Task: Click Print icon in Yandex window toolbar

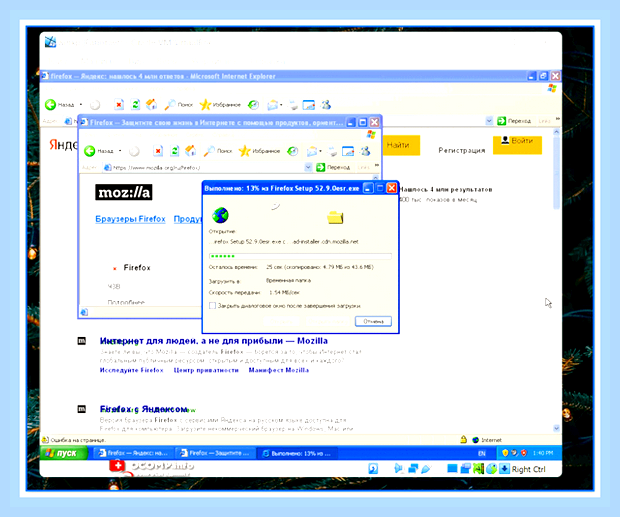Action: coord(293,105)
